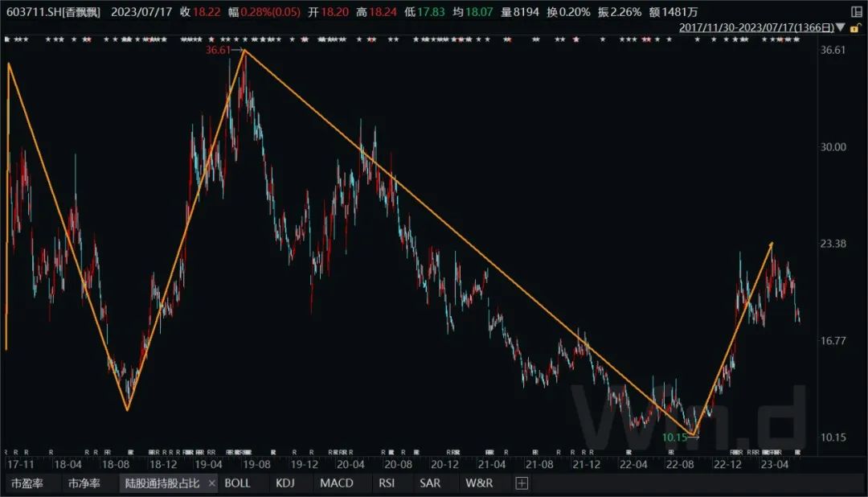Switch to the 市盈率 tab
Viewport: 868px width, 497px height.
(27, 483)
